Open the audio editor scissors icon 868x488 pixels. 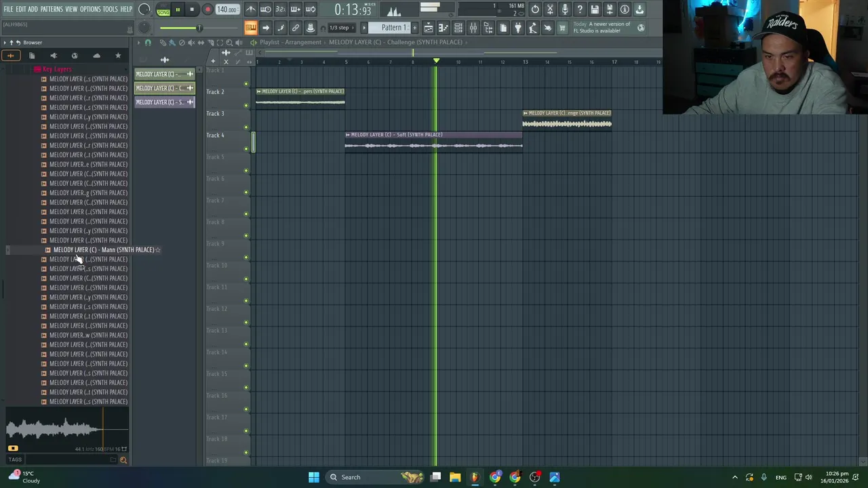click(550, 9)
